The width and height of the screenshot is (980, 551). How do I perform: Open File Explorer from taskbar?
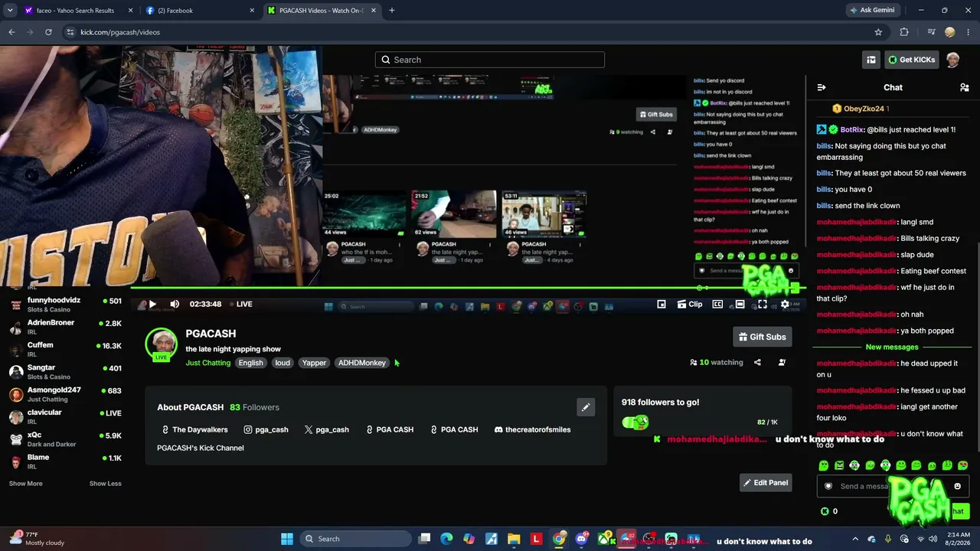[514, 539]
